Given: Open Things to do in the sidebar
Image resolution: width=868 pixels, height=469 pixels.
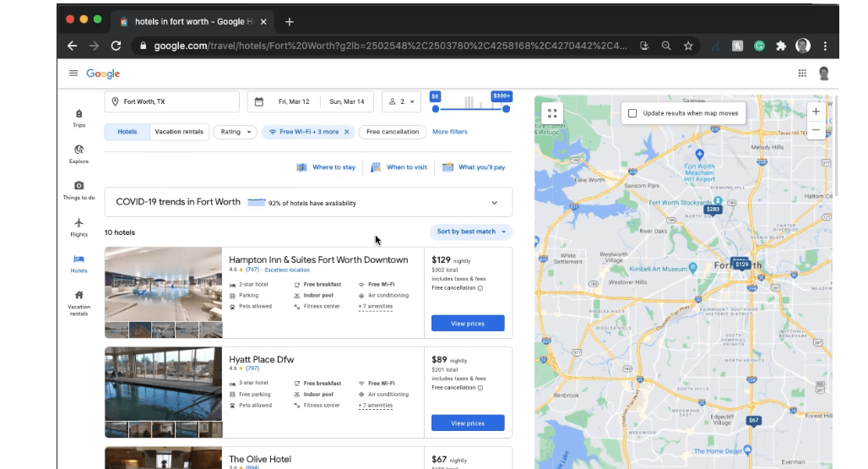Looking at the screenshot, I should coord(79,190).
